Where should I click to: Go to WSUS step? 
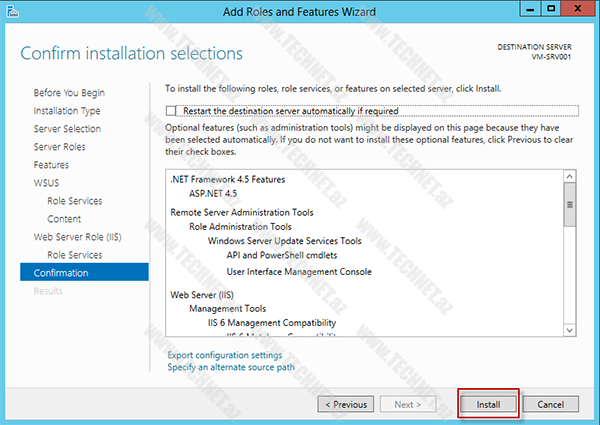[x=46, y=183]
